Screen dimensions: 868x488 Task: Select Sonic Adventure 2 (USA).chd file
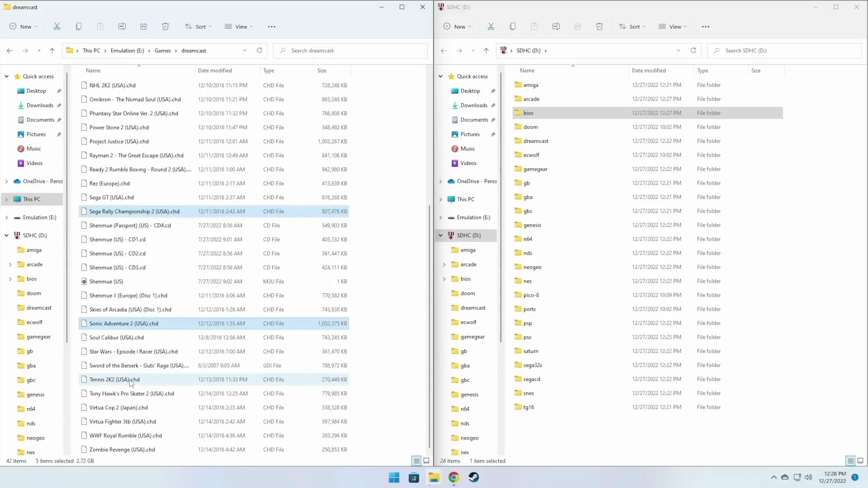point(214,324)
